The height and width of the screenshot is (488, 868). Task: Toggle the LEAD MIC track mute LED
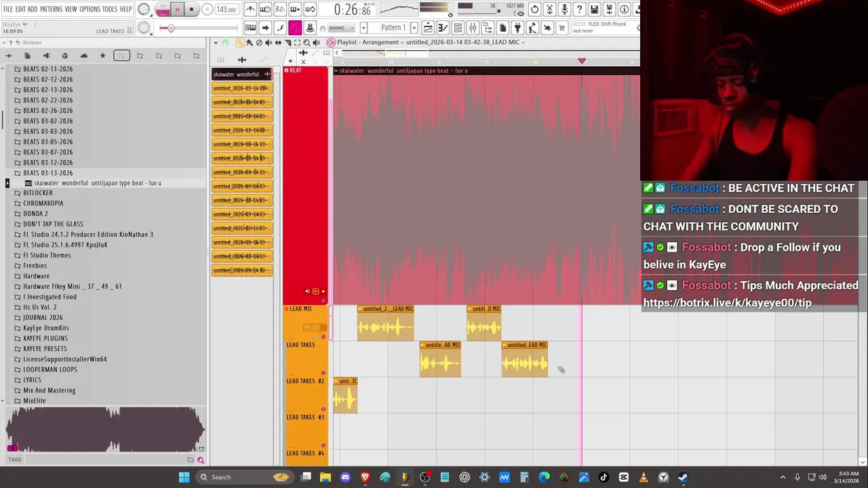[x=323, y=337]
